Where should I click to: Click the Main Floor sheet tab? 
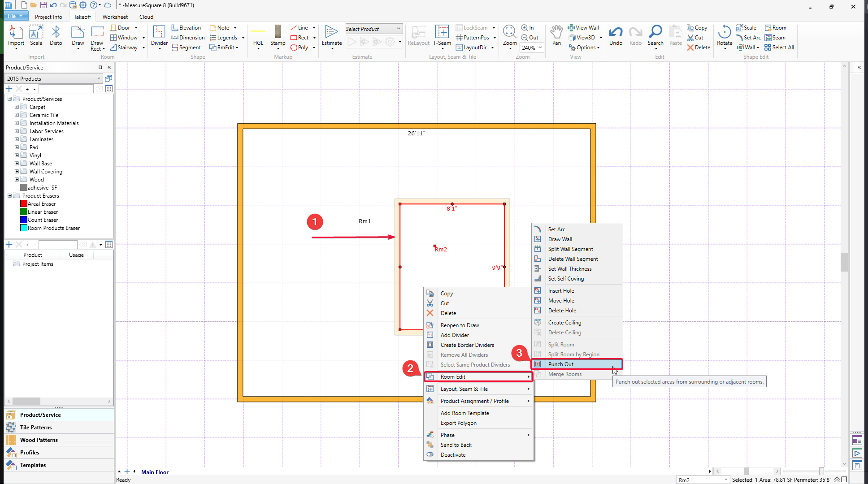155,472
